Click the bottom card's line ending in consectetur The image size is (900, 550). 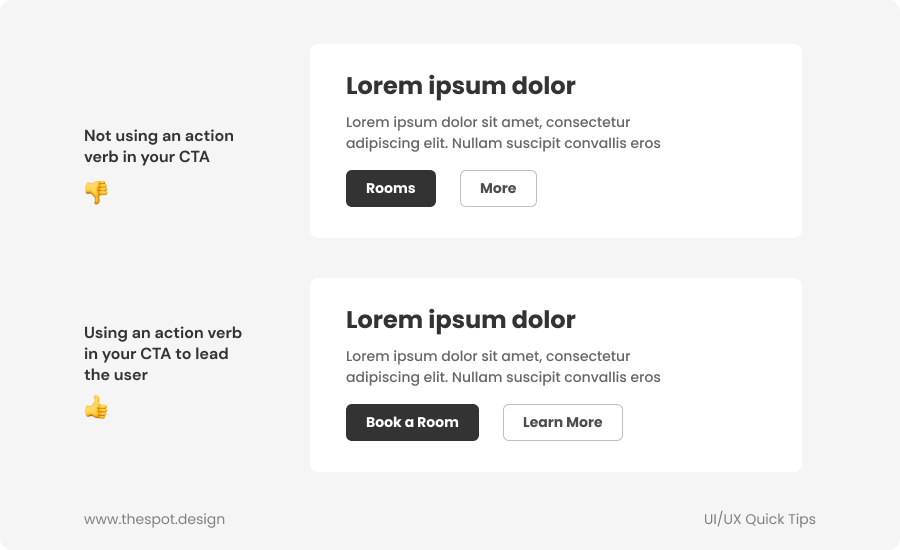coord(488,356)
